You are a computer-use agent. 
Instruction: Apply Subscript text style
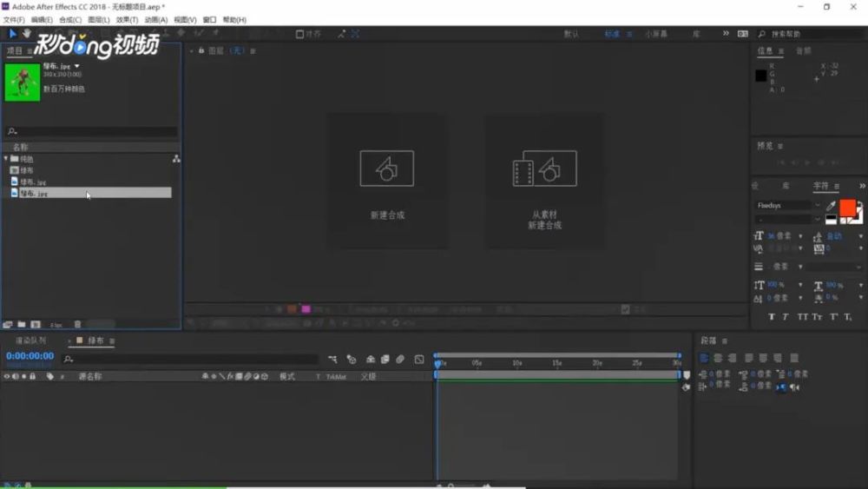(848, 317)
